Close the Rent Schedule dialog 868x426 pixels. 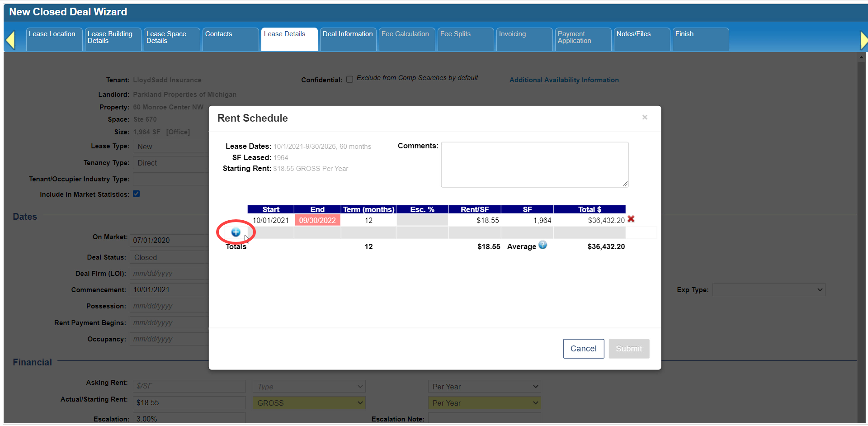tap(645, 118)
